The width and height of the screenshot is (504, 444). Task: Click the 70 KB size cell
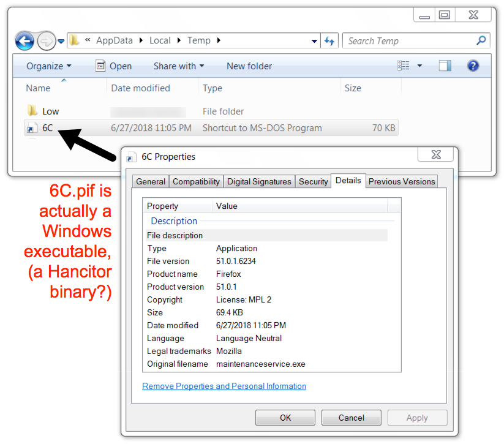383,128
